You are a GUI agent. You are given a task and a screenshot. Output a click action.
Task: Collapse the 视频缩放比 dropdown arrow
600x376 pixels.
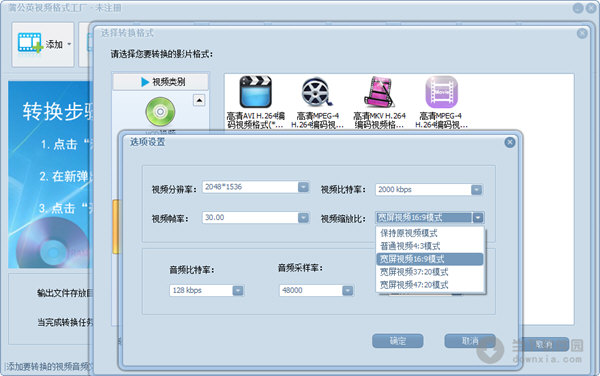[x=478, y=218]
